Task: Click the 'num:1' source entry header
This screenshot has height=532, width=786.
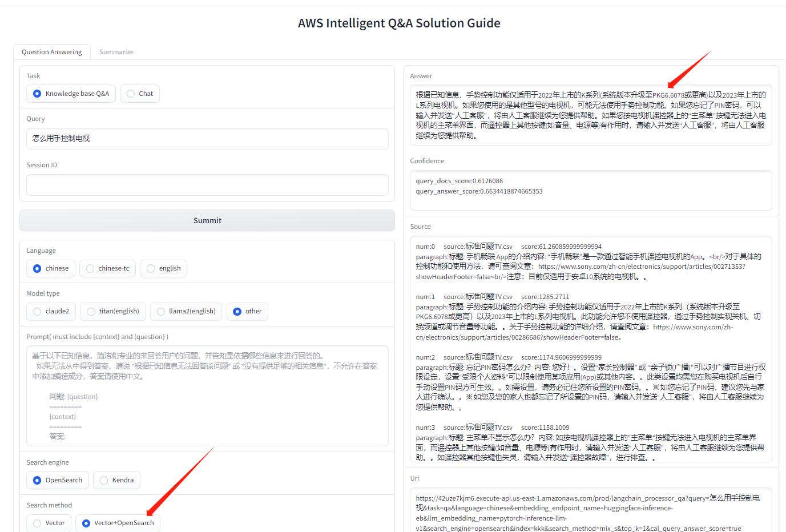Action: click(493, 297)
